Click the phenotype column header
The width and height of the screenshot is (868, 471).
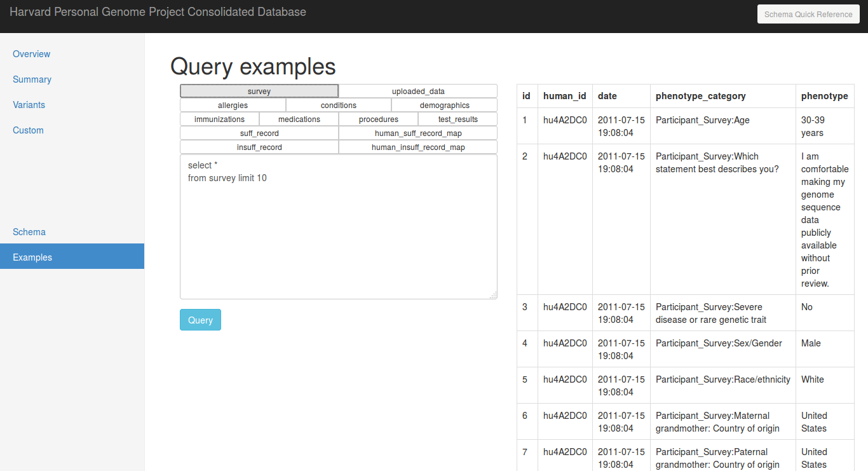tap(825, 96)
